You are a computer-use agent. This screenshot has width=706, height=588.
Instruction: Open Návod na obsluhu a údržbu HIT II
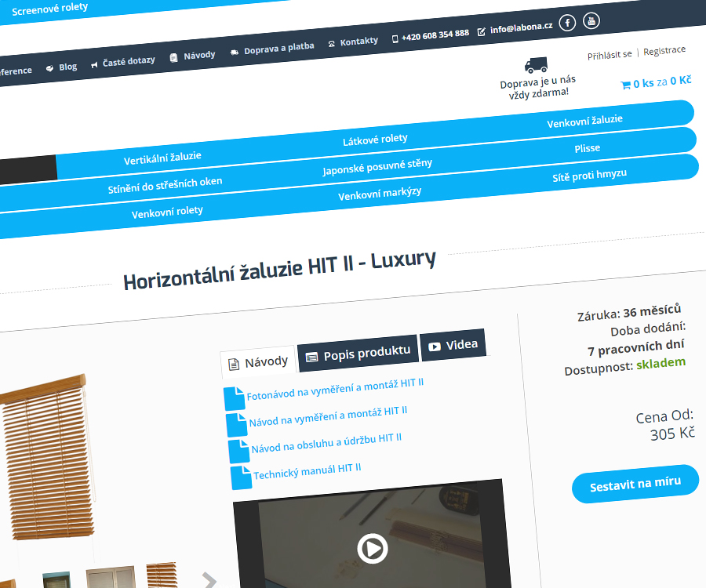[326, 443]
